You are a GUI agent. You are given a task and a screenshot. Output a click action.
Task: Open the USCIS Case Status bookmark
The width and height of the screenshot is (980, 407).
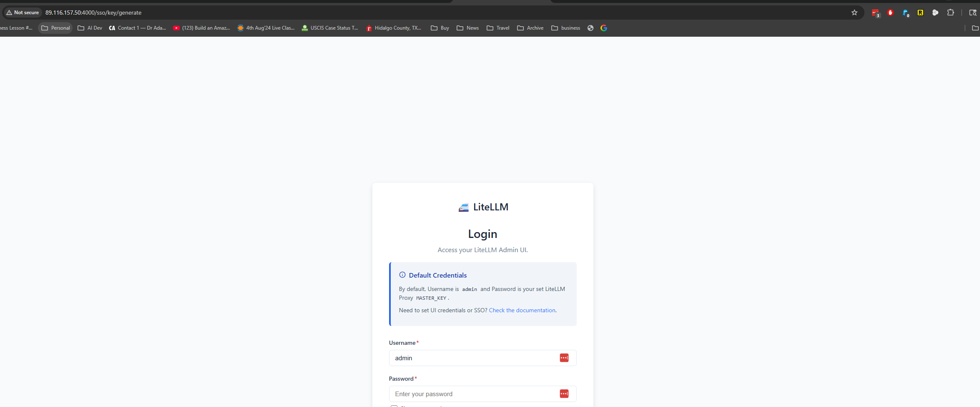pos(329,28)
